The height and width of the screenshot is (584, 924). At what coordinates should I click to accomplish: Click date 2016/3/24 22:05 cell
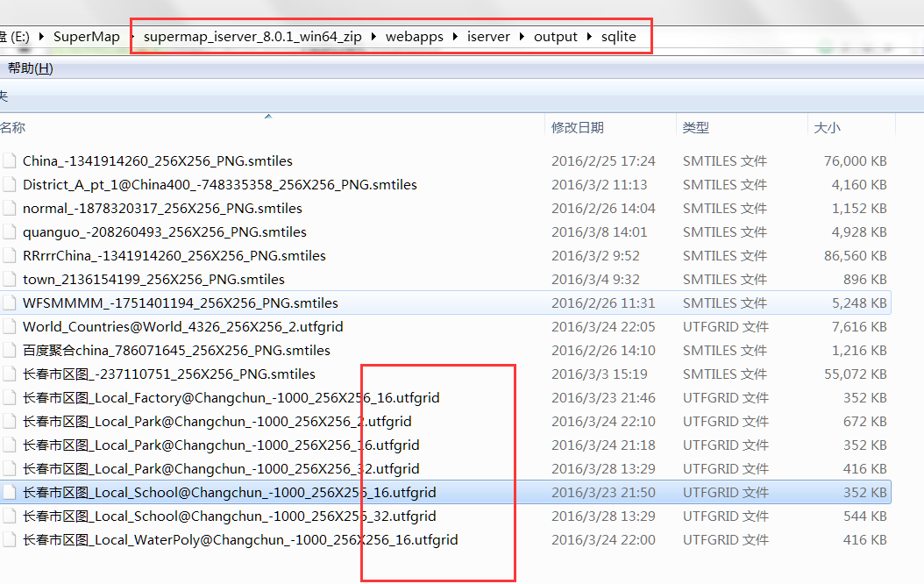tap(603, 326)
